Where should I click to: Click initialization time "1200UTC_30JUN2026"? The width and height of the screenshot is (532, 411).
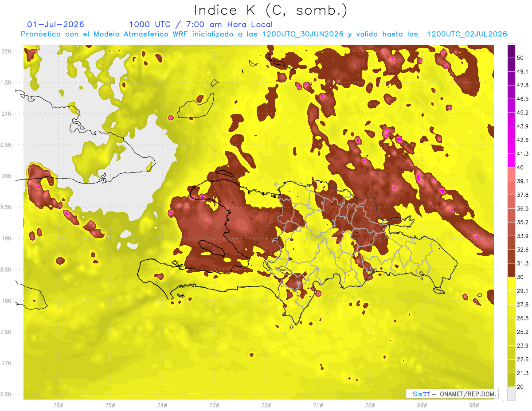click(302, 34)
